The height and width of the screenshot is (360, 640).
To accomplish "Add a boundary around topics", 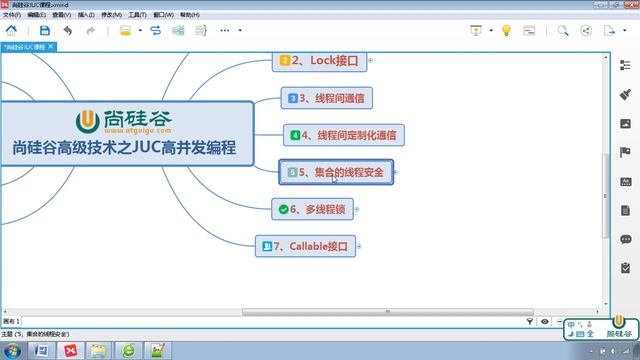I will click(178, 30).
